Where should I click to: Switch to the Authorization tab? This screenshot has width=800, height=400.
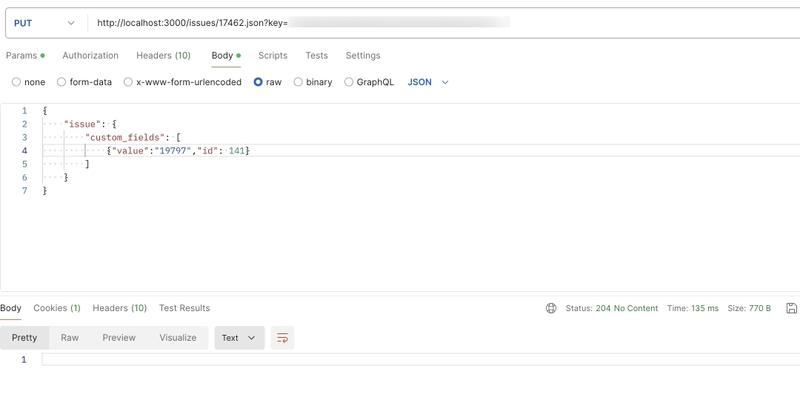[90, 56]
